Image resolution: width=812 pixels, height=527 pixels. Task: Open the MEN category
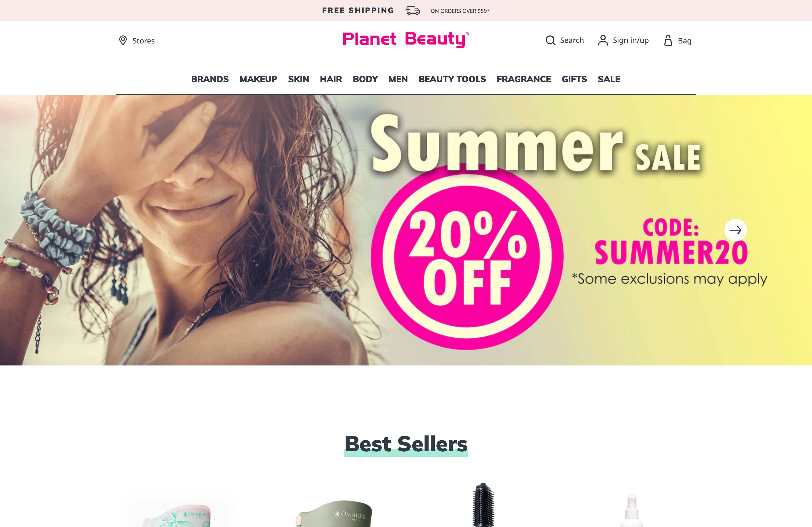coord(398,79)
